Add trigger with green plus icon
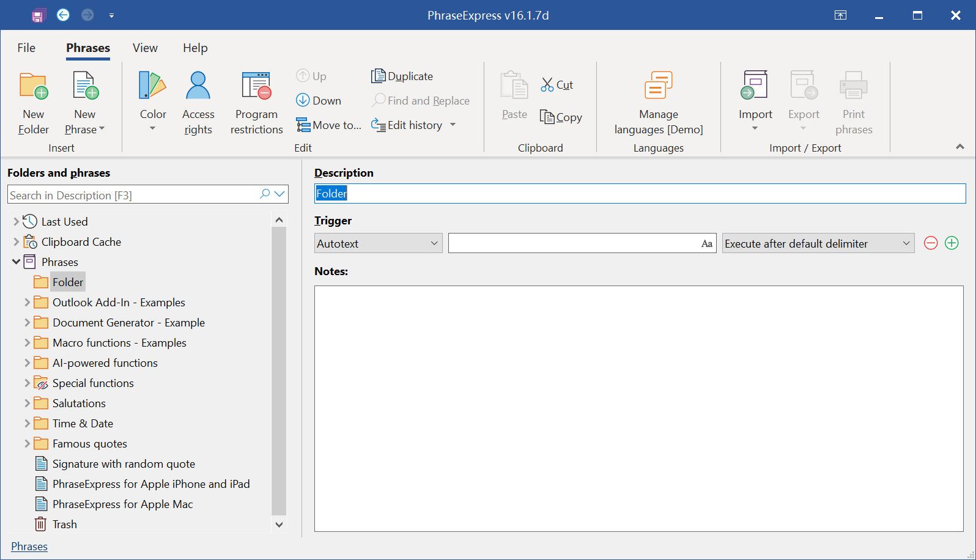The height and width of the screenshot is (560, 976). click(x=952, y=243)
